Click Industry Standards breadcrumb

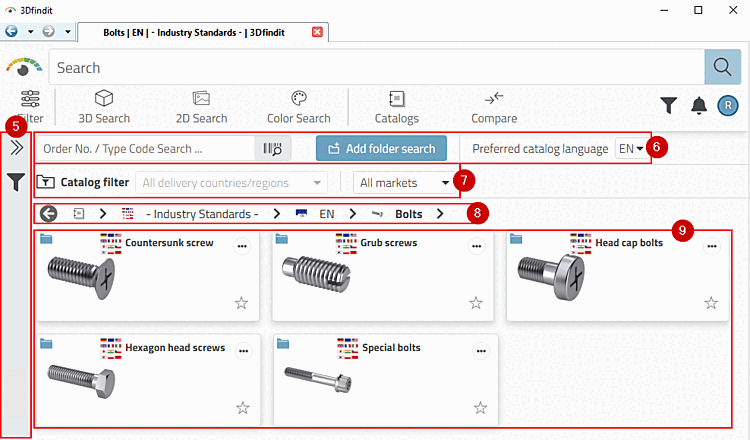[x=202, y=214]
